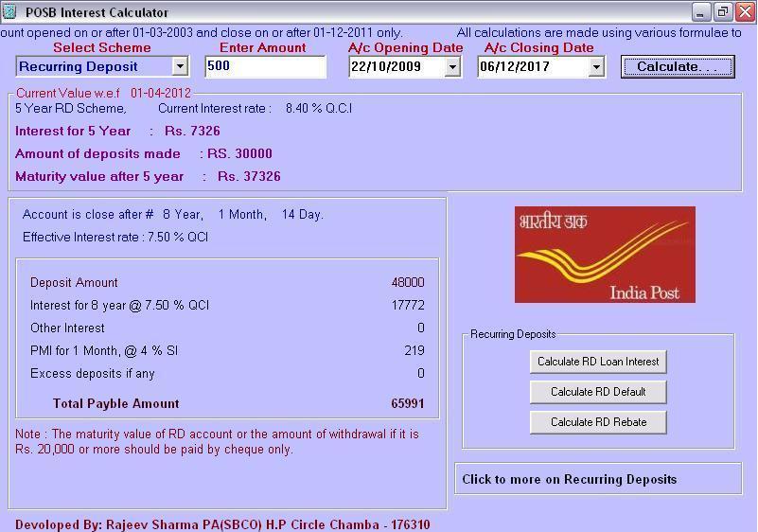Click Calculate RD Loan Interest button
This screenshot has width=758, height=532.
tap(598, 362)
